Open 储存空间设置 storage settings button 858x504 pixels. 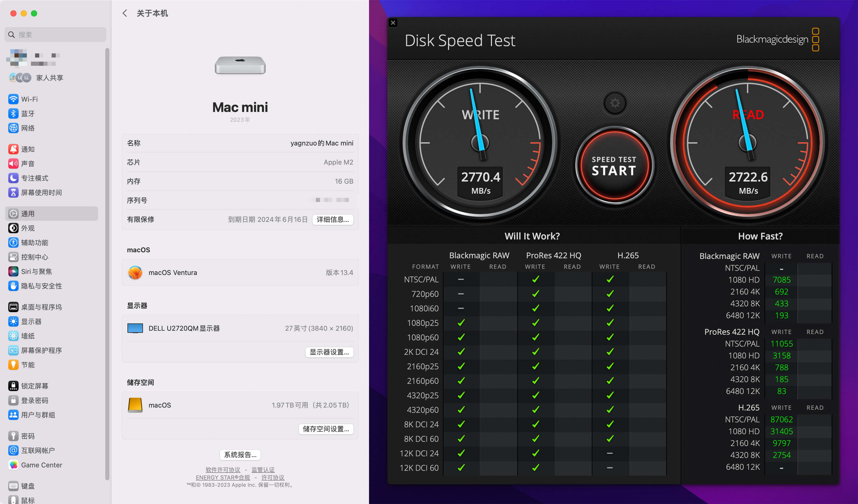pos(326,429)
